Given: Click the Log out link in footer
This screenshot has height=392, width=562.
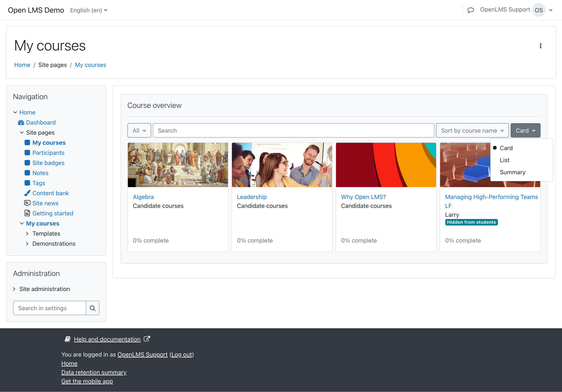Looking at the screenshot, I should [182, 354].
